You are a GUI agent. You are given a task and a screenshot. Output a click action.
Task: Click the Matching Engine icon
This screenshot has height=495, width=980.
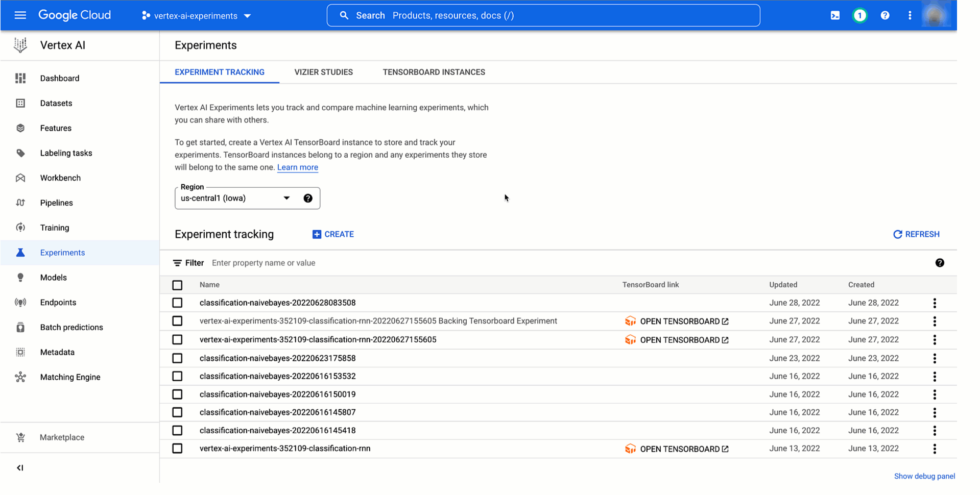click(x=20, y=377)
